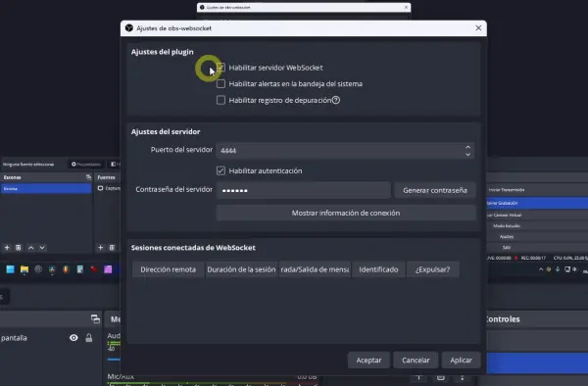Click the red REC status indicator
This screenshot has width=588, height=386.
point(516,258)
